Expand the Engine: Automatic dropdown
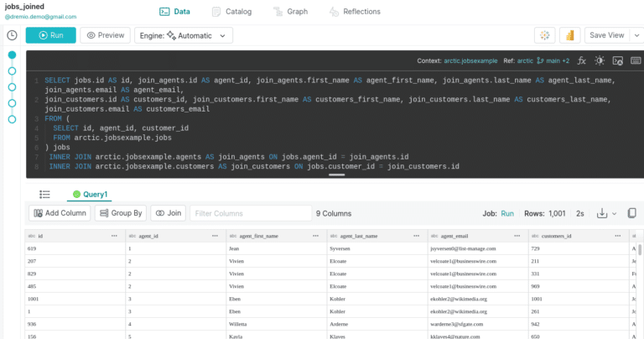 pos(184,35)
